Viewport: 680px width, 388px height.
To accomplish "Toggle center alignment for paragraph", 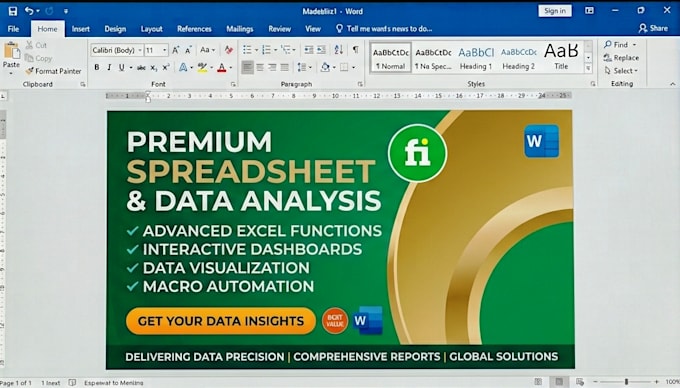I will 260,67.
